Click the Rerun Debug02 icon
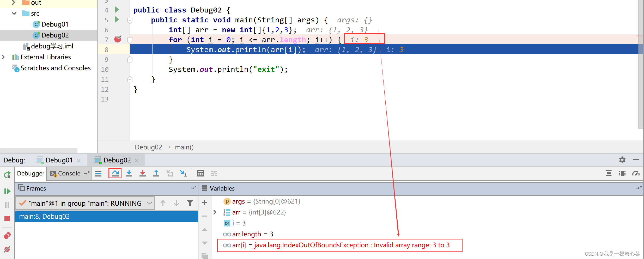 pyautogui.click(x=7, y=174)
